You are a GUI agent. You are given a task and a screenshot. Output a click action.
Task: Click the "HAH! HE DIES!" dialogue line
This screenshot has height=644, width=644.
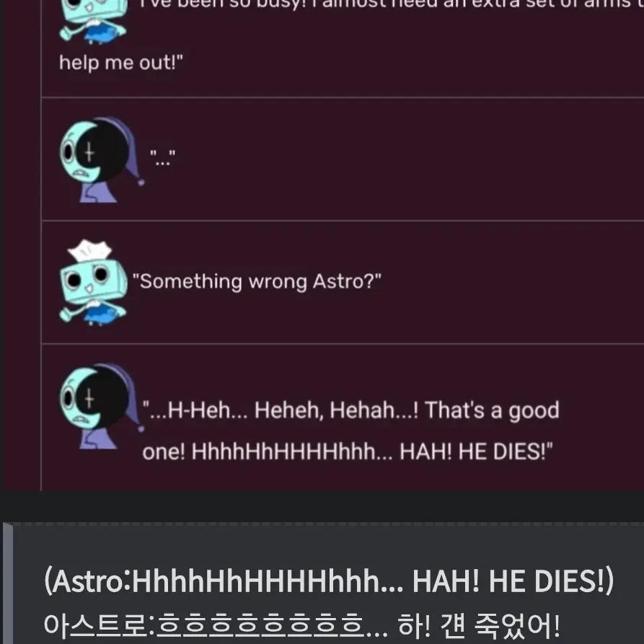pyautogui.click(x=348, y=451)
